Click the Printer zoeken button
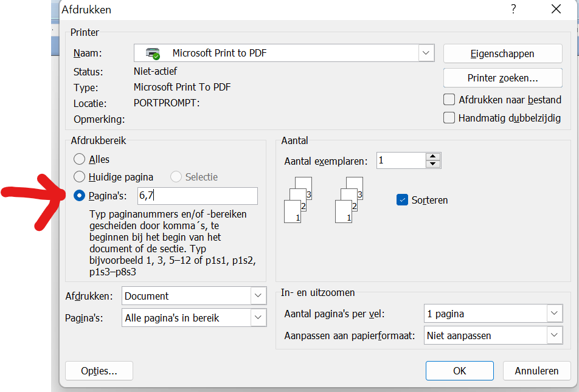This screenshot has width=579, height=392. pos(502,78)
